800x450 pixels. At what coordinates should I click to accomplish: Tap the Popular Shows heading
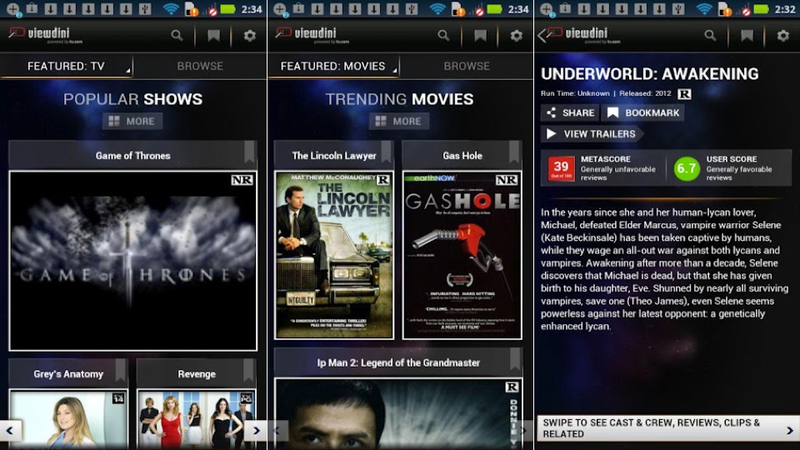tap(133, 99)
